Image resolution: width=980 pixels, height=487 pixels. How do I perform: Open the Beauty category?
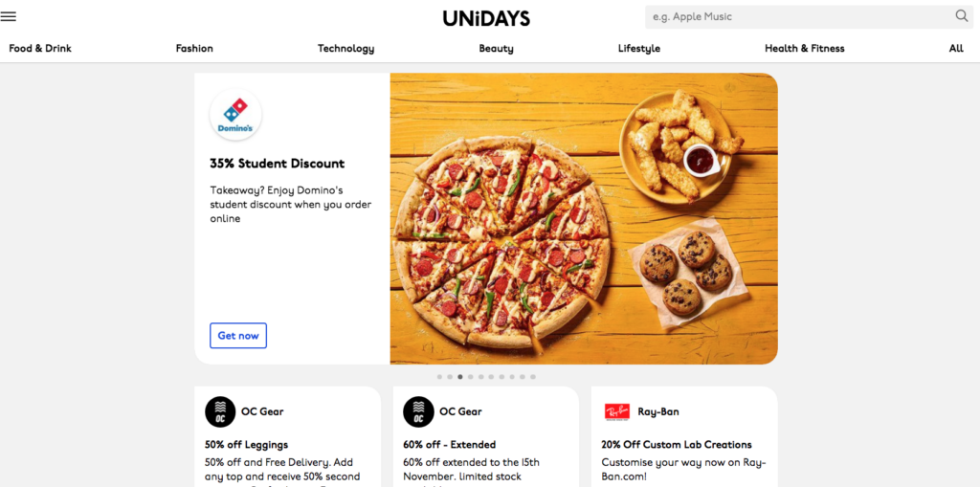click(497, 48)
